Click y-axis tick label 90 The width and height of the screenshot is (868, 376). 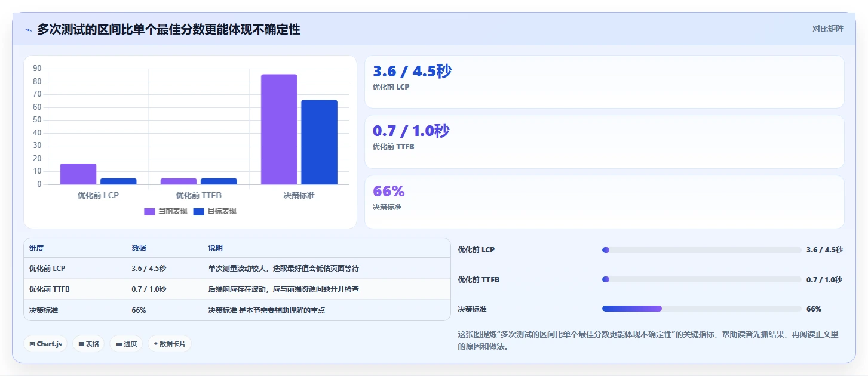coord(37,69)
